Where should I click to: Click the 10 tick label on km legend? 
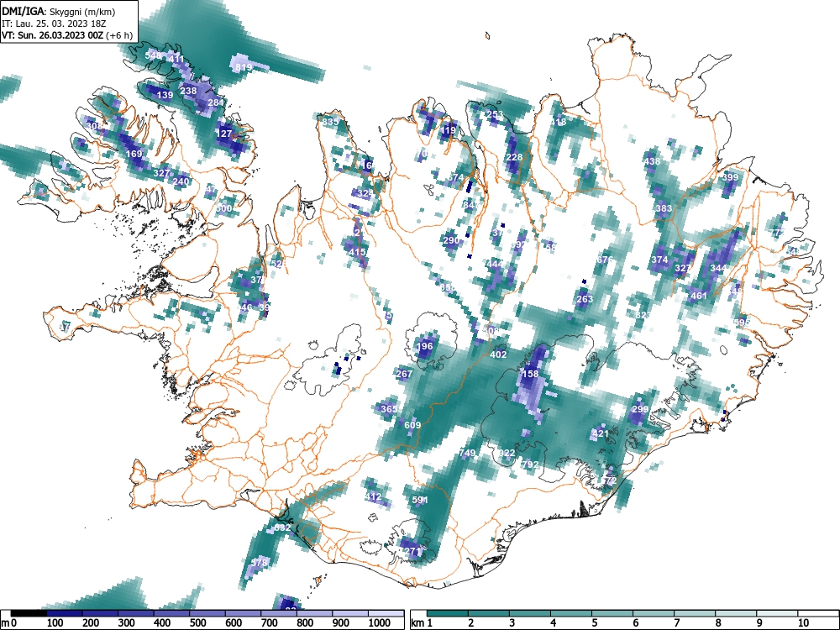tap(803, 622)
